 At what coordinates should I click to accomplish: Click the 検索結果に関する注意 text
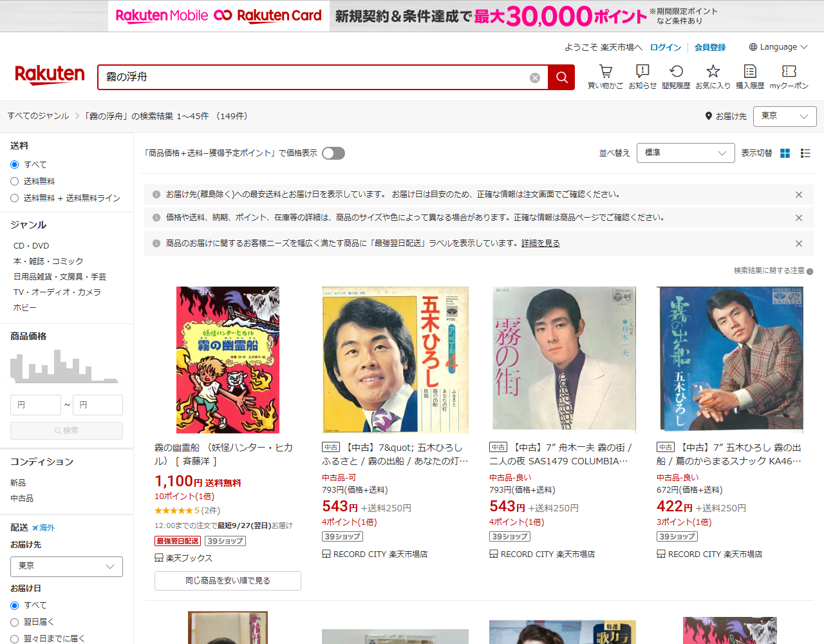coord(769,271)
